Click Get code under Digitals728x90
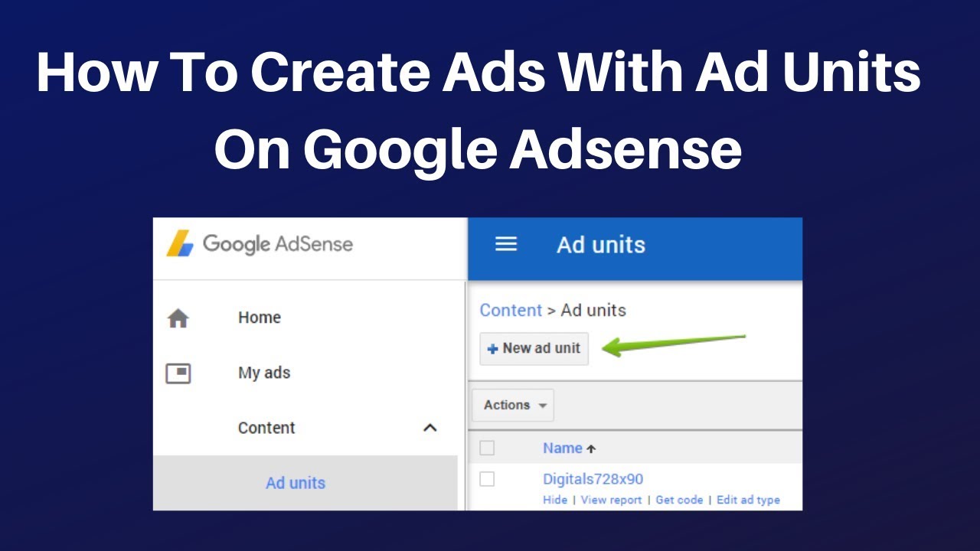The image size is (980, 551). (679, 500)
